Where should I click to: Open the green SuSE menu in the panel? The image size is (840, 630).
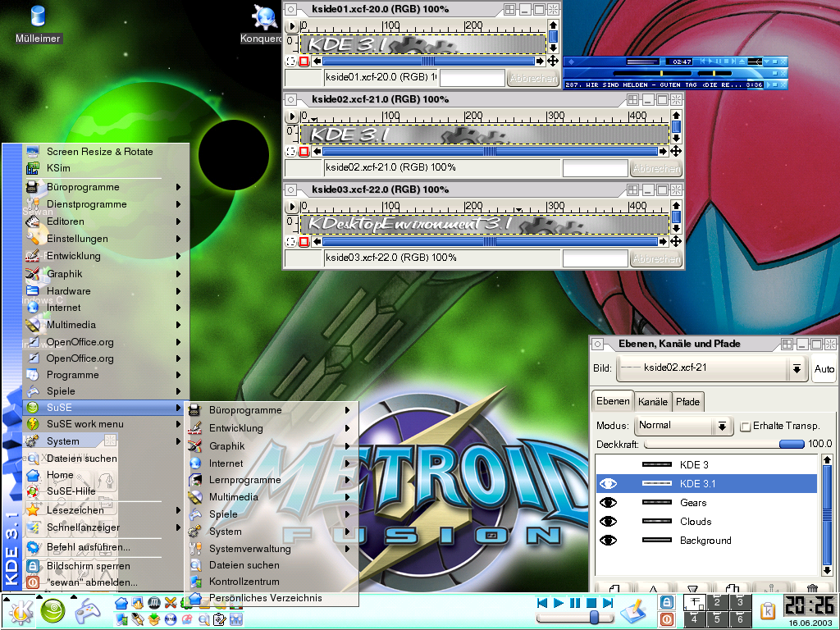tap(52, 611)
